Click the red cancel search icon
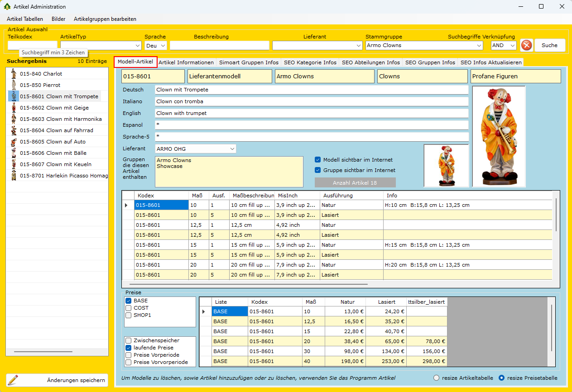The image size is (572, 392). point(526,45)
